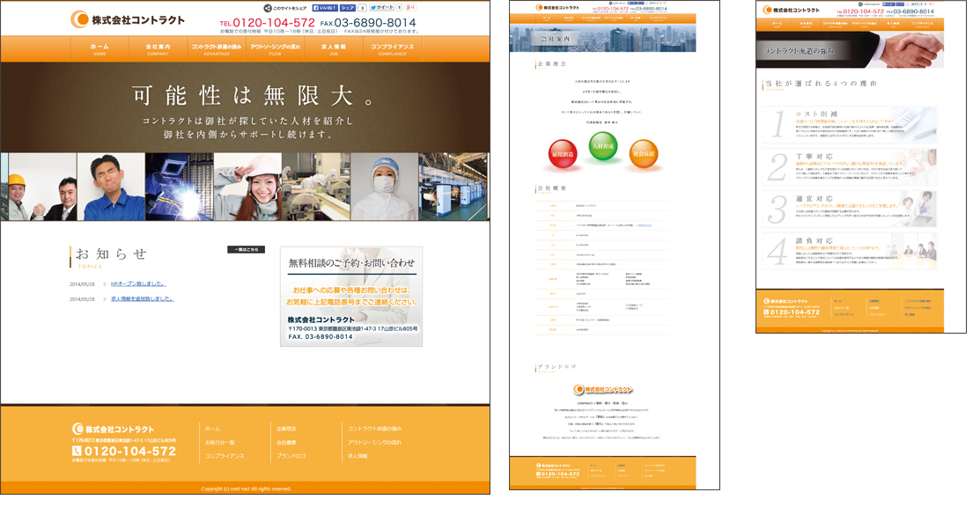Click the phone icon beside footer number 0120-104-572

click(x=77, y=451)
